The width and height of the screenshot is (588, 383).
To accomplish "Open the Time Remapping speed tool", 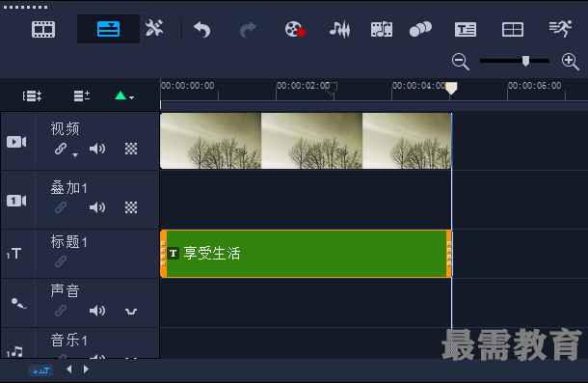I will [x=560, y=29].
